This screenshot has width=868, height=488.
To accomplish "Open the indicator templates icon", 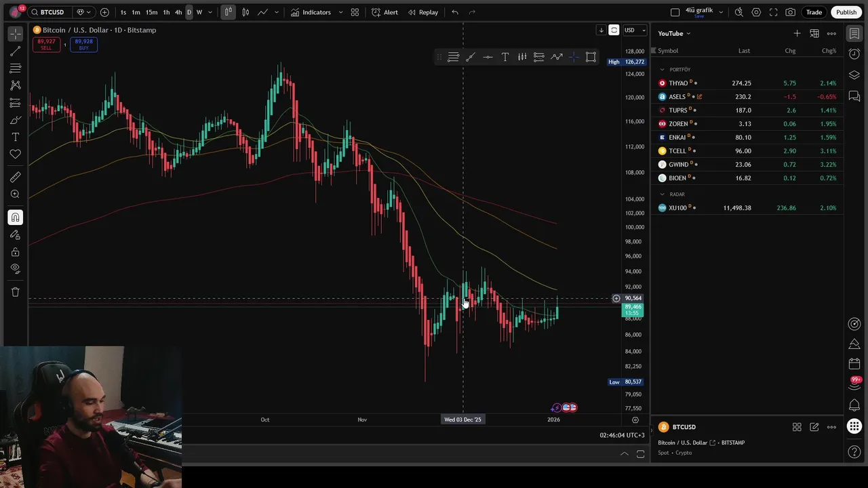I will coord(355,12).
